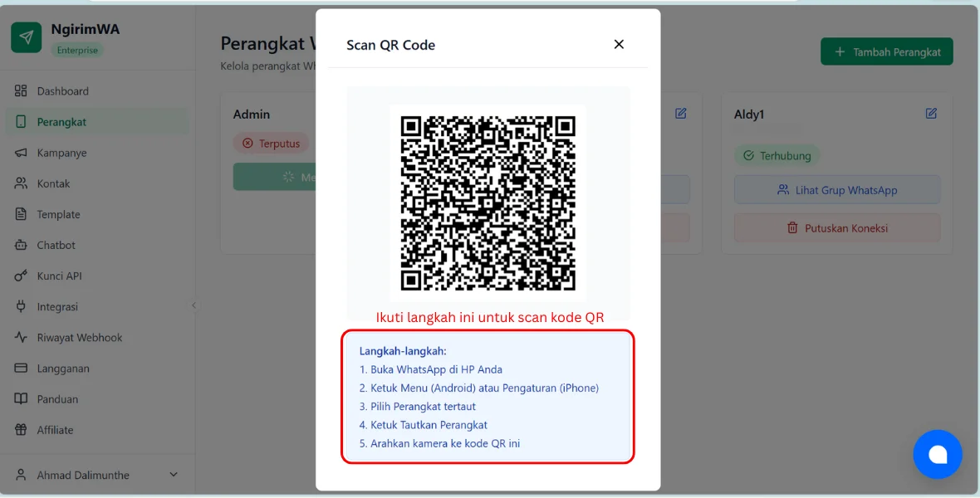Click the Riwayat Webhook pulse icon
The image size is (980, 498).
[x=21, y=338]
